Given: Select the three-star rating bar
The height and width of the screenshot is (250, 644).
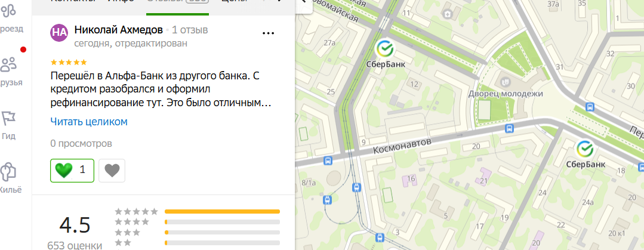Looking at the screenshot, I should [222, 232].
